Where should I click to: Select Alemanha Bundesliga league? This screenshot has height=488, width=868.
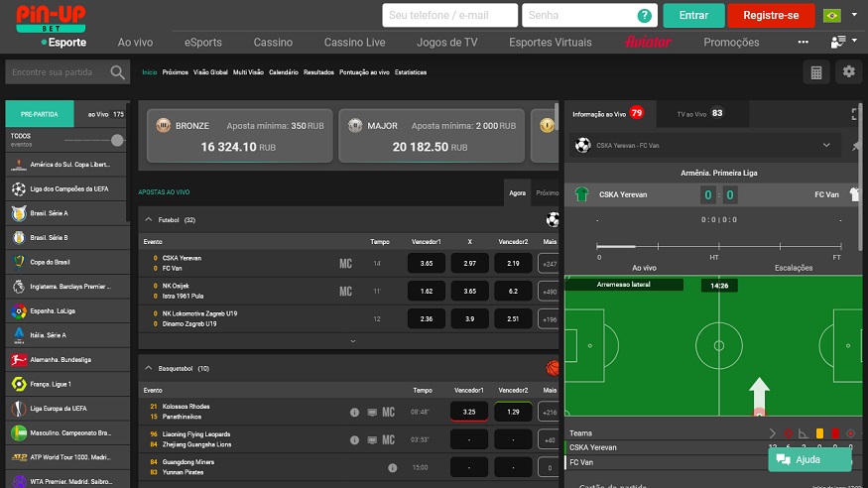pyautogui.click(x=67, y=360)
